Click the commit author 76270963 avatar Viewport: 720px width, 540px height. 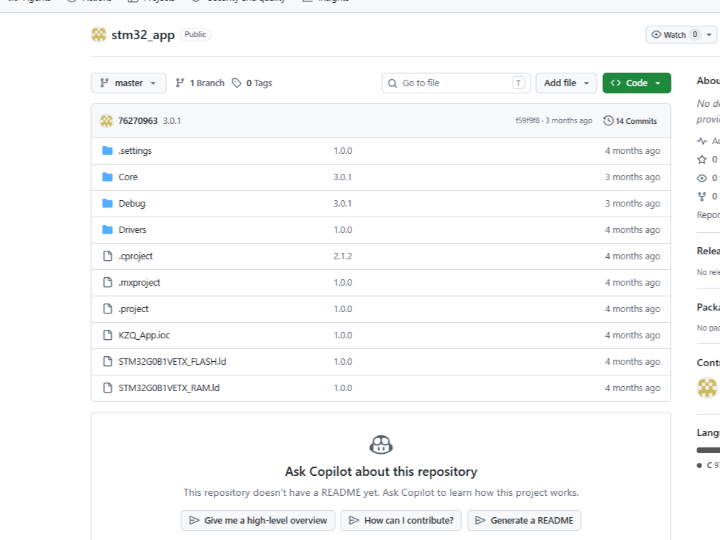pyautogui.click(x=107, y=121)
